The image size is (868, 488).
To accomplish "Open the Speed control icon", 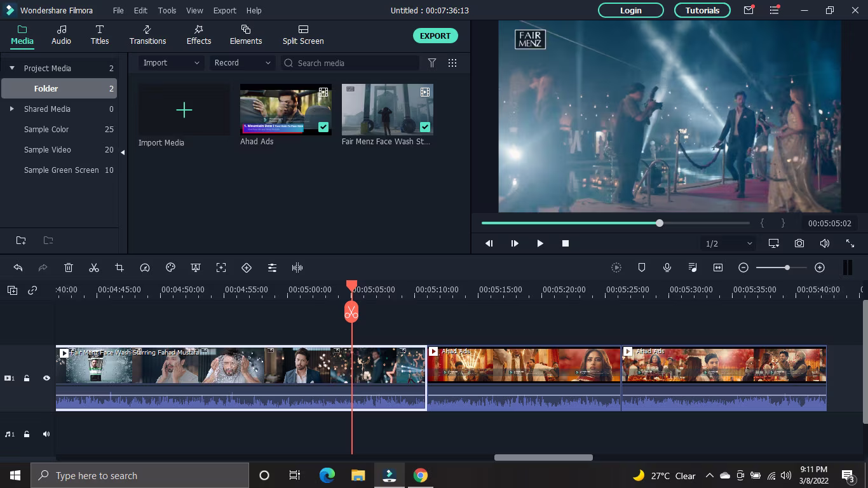I will click(145, 268).
